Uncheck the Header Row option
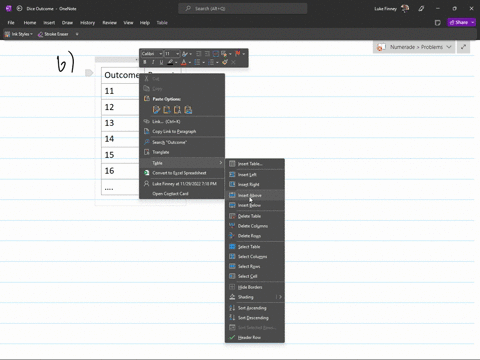Screen dimensions: 480x360 pyautogui.click(x=255, y=337)
